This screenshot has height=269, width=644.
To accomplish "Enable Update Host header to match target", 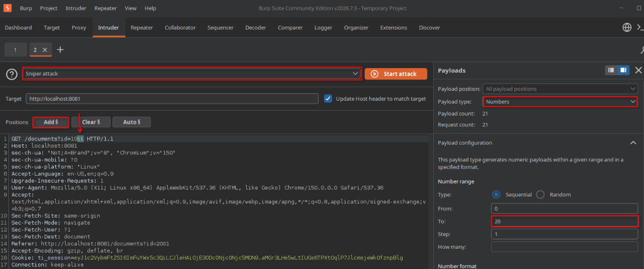I will (x=328, y=99).
